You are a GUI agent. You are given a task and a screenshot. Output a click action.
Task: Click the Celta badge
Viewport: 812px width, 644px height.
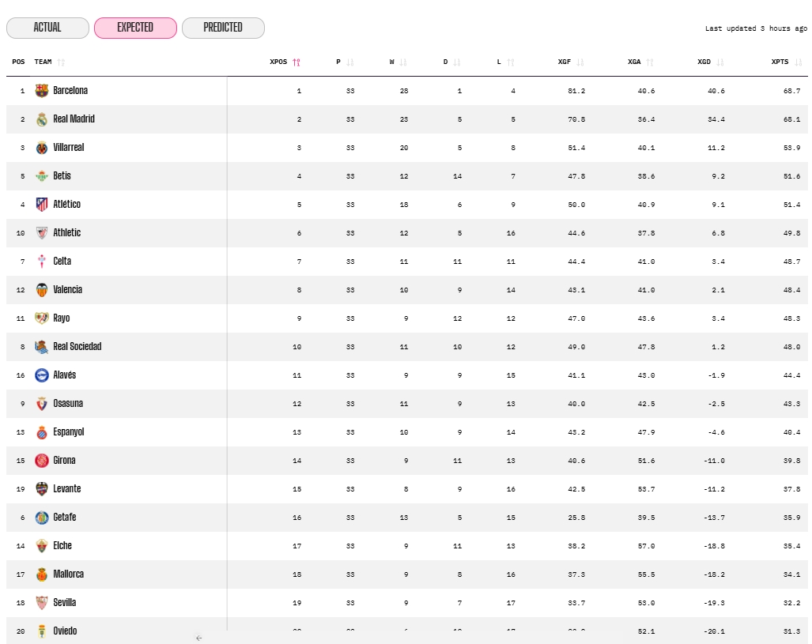coord(42,261)
